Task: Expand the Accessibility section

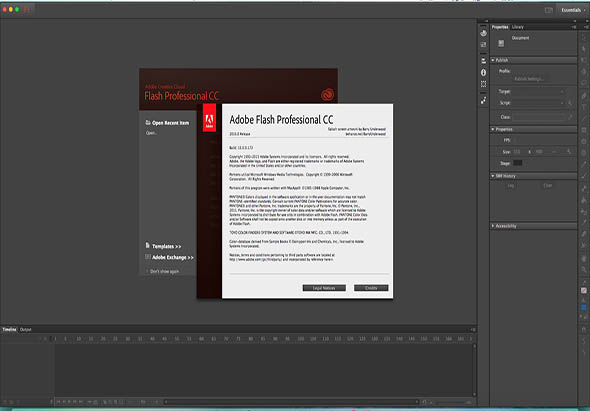Action: [x=493, y=226]
